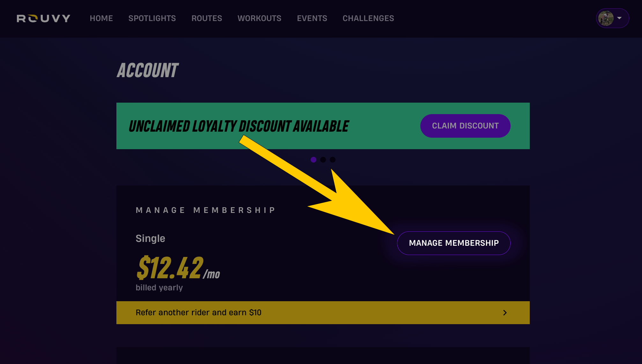Open the profile avatar menu

606,18
